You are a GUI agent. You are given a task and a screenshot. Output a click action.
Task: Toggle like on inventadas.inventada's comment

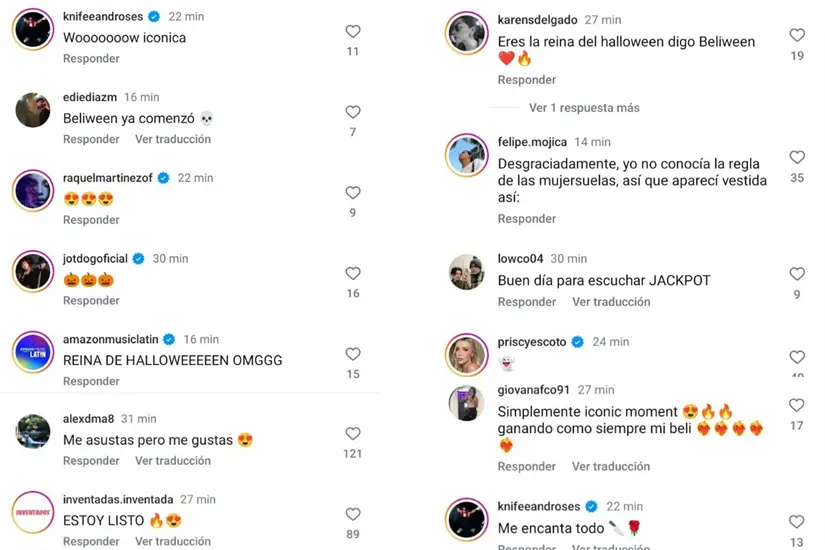pyautogui.click(x=353, y=514)
